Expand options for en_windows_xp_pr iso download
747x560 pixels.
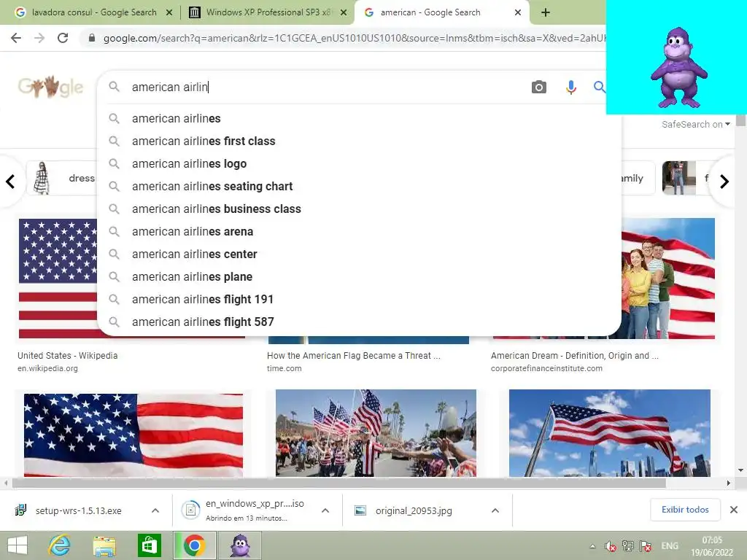(x=325, y=510)
